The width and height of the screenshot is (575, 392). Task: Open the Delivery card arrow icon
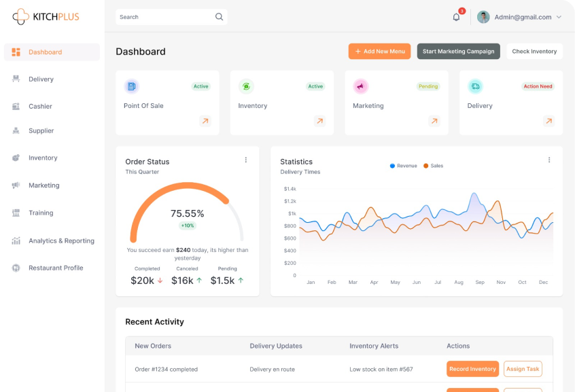point(548,121)
